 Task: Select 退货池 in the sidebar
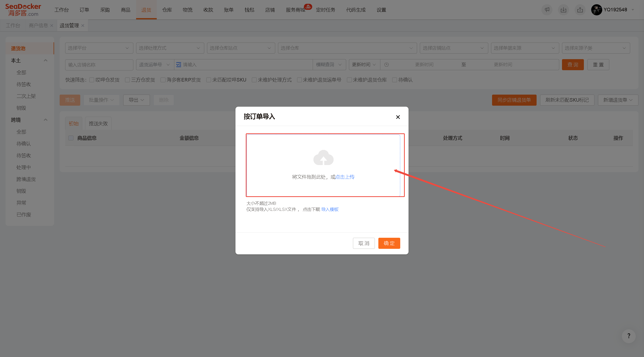[x=29, y=48]
